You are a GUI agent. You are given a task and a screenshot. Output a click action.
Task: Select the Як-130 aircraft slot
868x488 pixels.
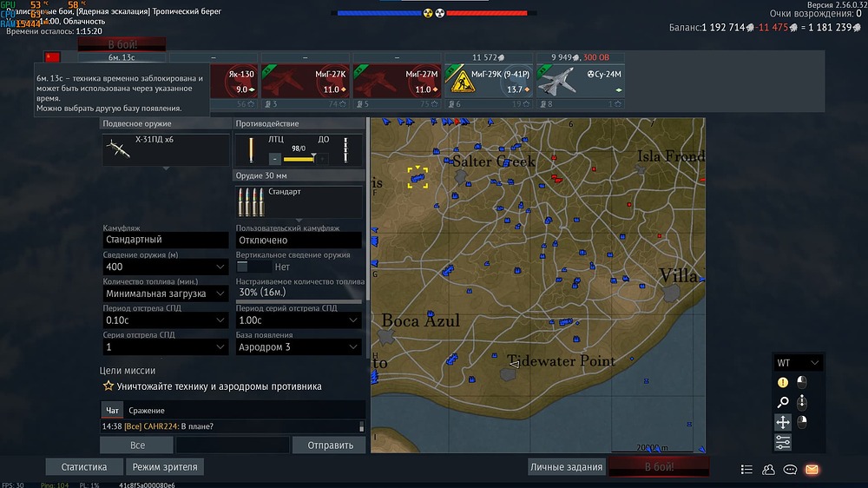[x=234, y=82]
